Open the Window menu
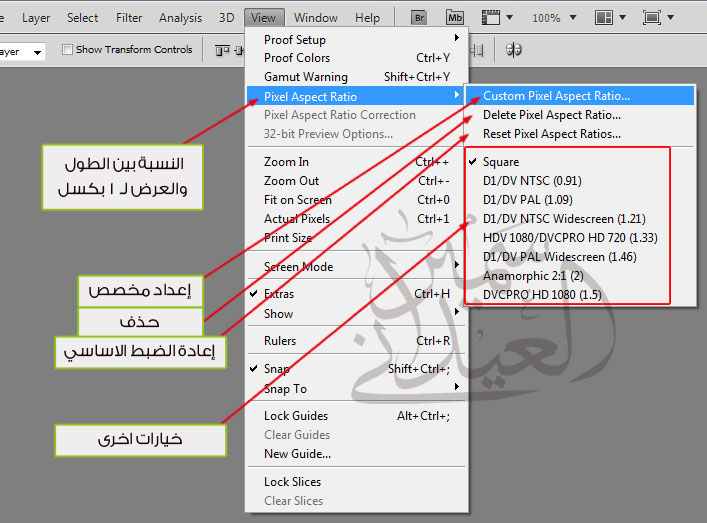Image resolution: width=707 pixels, height=523 pixels. pos(316,18)
